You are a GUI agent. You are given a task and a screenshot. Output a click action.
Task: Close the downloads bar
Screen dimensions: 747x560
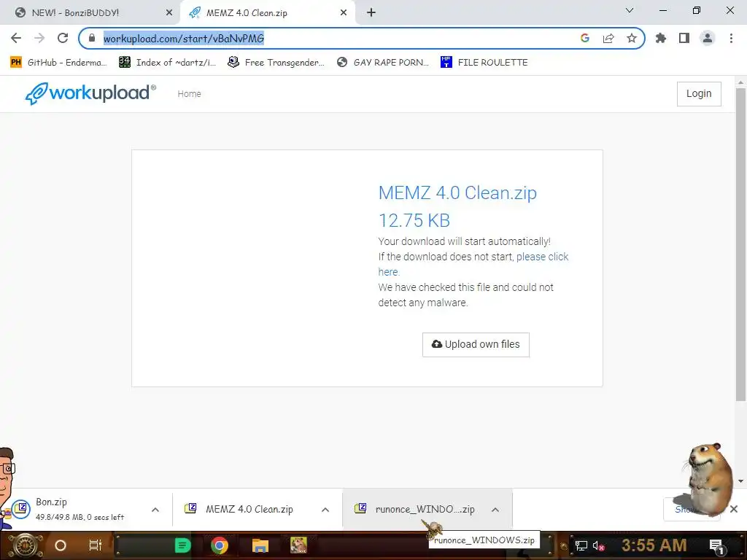pos(734,509)
